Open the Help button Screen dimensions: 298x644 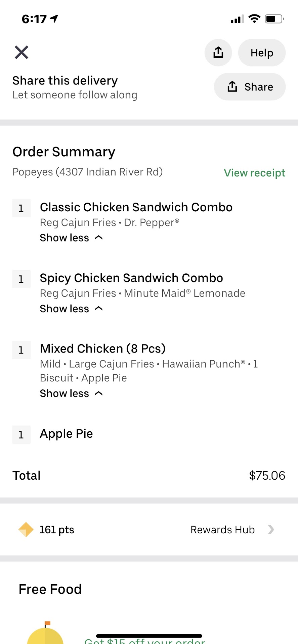pos(262,53)
